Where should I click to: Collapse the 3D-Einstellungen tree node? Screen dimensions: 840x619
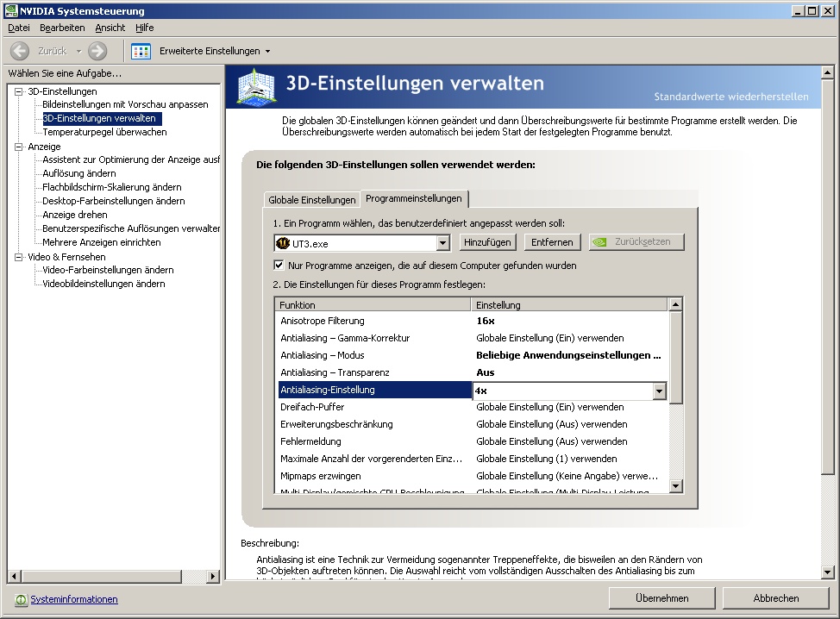pyautogui.click(x=19, y=91)
